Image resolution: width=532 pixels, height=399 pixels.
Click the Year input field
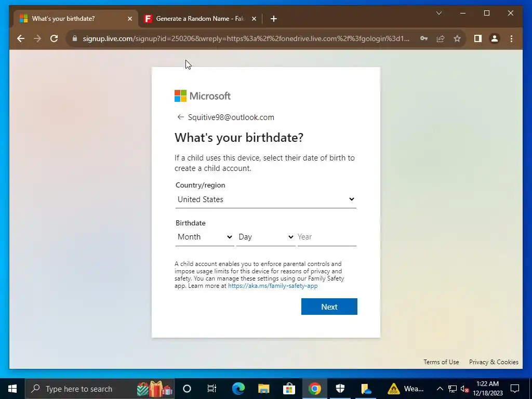coord(327,237)
